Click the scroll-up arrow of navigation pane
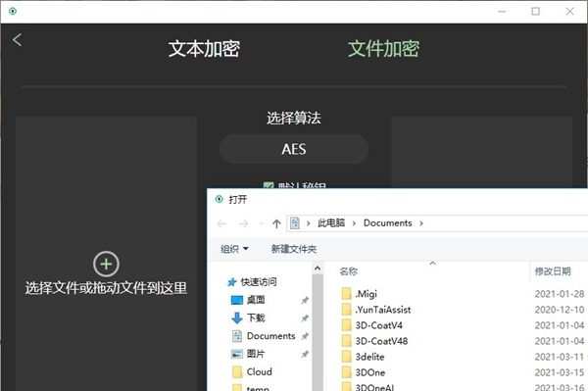 pos(318,269)
